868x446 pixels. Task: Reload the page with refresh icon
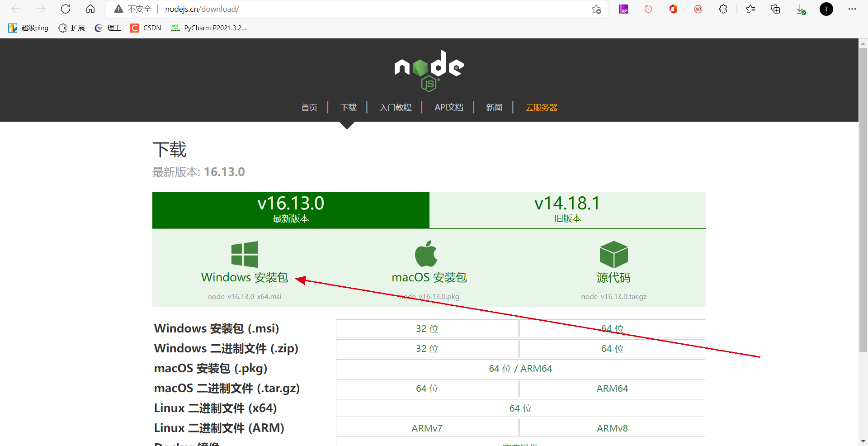[66, 9]
